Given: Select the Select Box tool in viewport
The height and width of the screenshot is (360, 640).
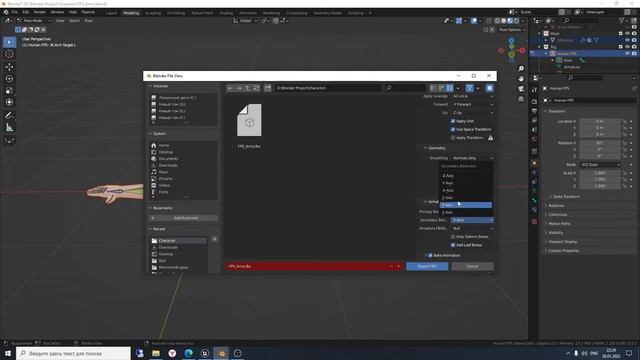Looking at the screenshot, I should coord(9,42).
